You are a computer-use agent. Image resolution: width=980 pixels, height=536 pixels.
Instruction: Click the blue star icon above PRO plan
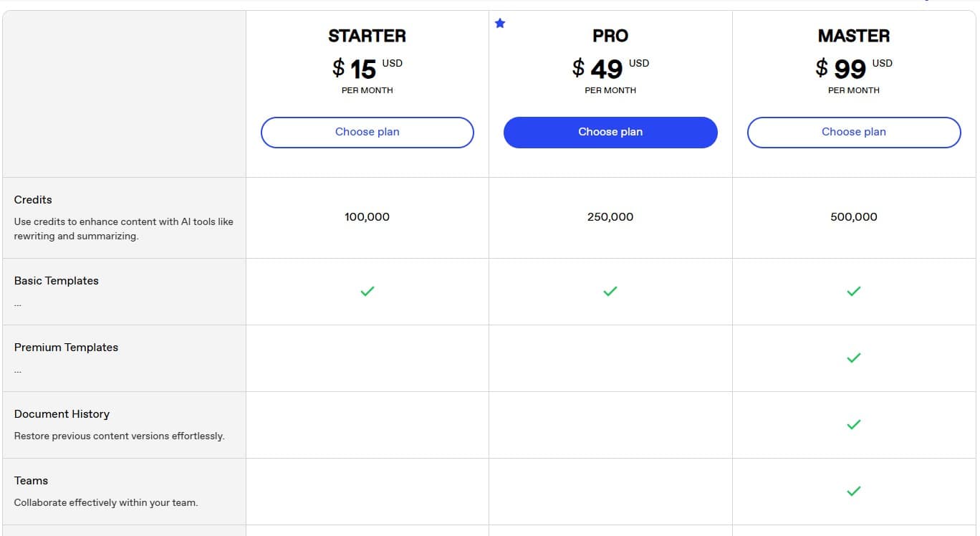[x=500, y=23]
